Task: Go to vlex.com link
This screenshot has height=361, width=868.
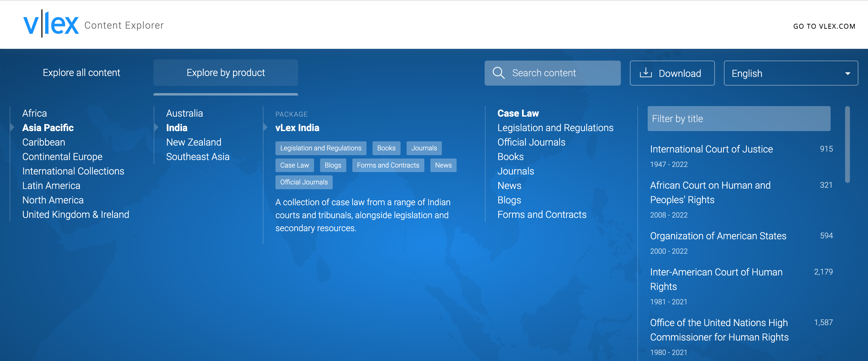Action: (x=824, y=26)
